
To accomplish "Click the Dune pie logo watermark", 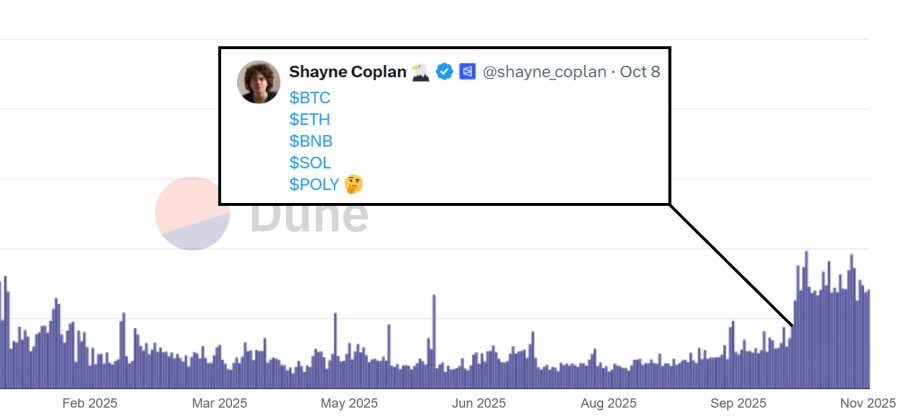I will coord(193,213).
